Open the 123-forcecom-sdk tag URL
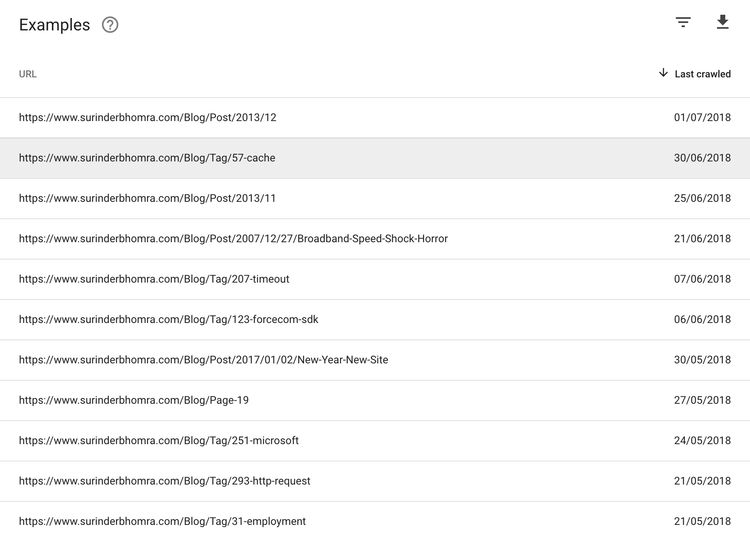 pyautogui.click(x=168, y=319)
